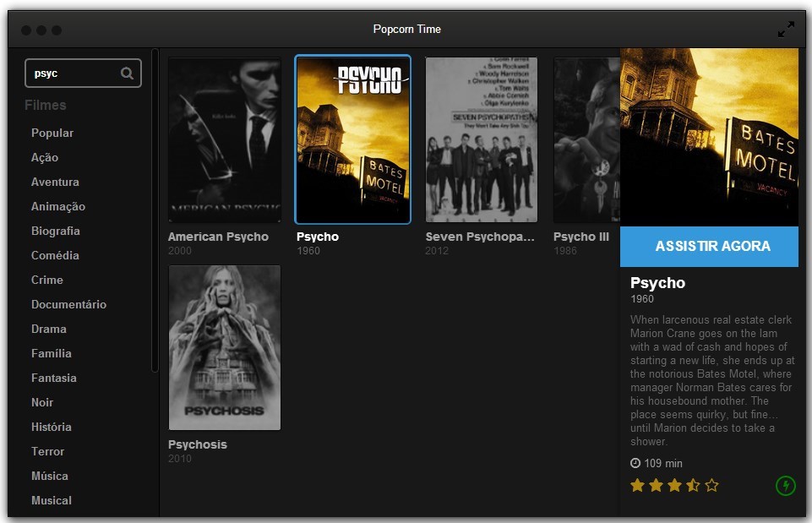The width and height of the screenshot is (812, 523).
Task: Click the Psycho synopsis paragraph
Action: pyautogui.click(x=712, y=380)
